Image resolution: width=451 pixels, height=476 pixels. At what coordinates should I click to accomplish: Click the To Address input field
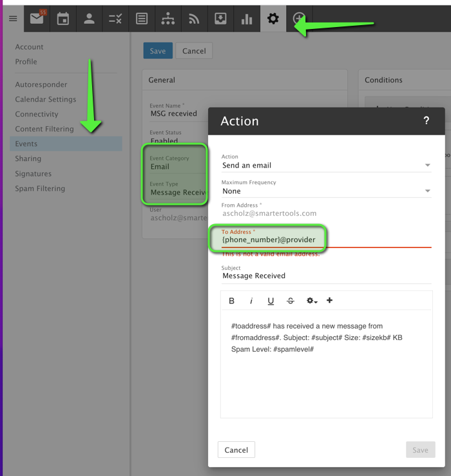point(326,240)
